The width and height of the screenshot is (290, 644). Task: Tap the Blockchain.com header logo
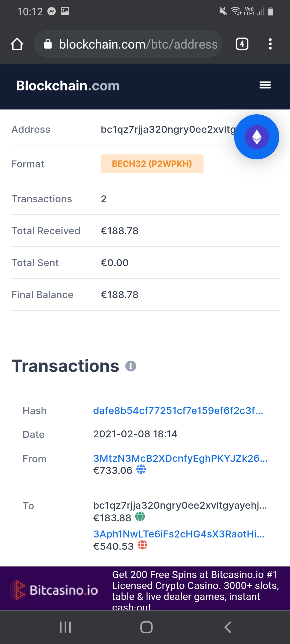tap(67, 85)
